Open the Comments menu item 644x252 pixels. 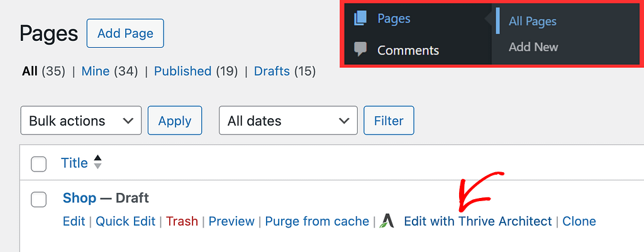pyautogui.click(x=408, y=50)
